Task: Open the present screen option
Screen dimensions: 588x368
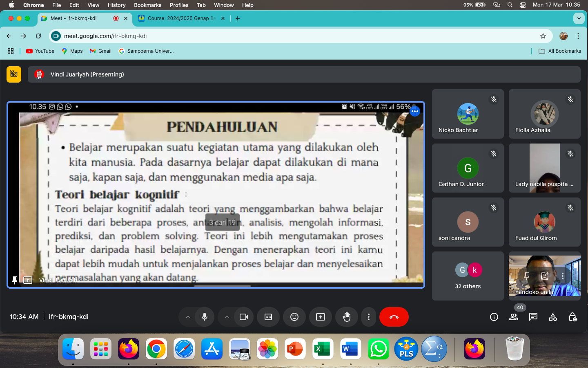Action: click(321, 317)
